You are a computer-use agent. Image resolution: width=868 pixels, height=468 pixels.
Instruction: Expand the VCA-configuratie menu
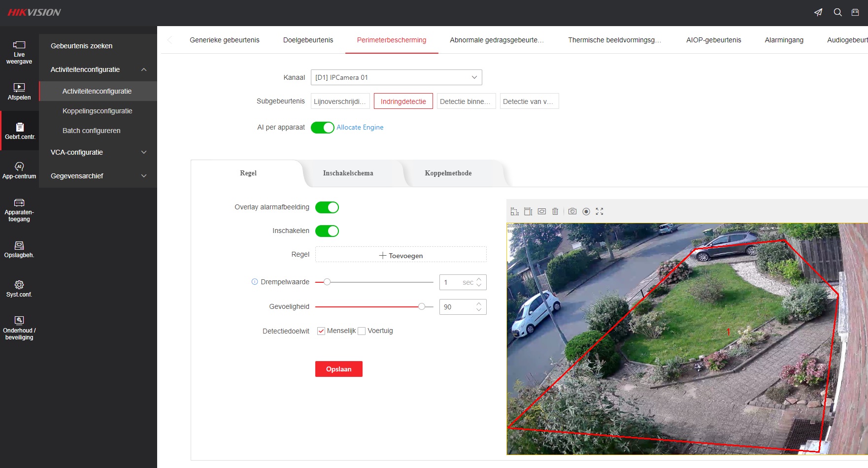98,152
